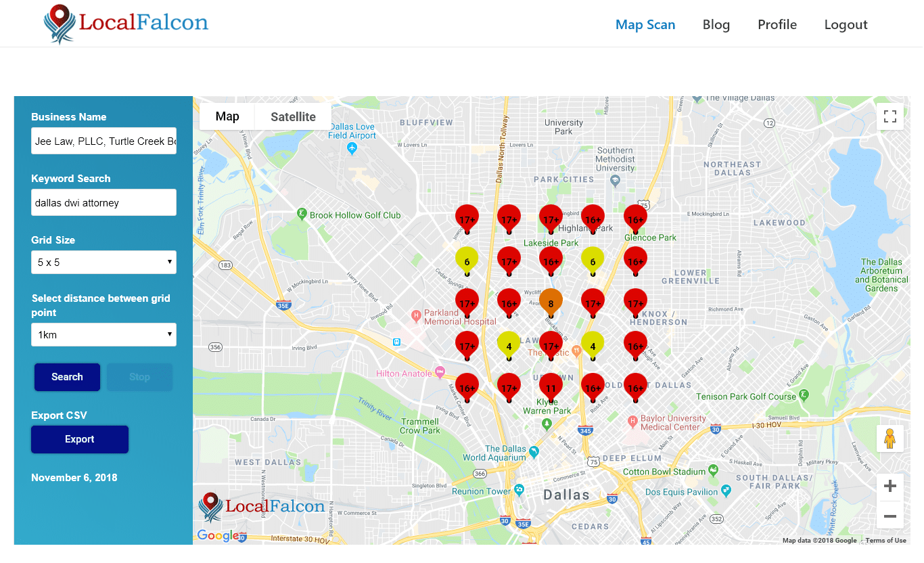
Task: Select the left-hand yellow 6 pin
Action: pyautogui.click(x=467, y=261)
